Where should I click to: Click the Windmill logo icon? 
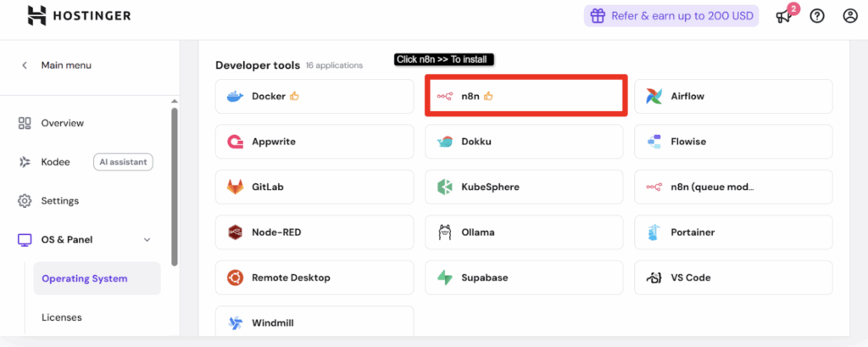click(235, 323)
